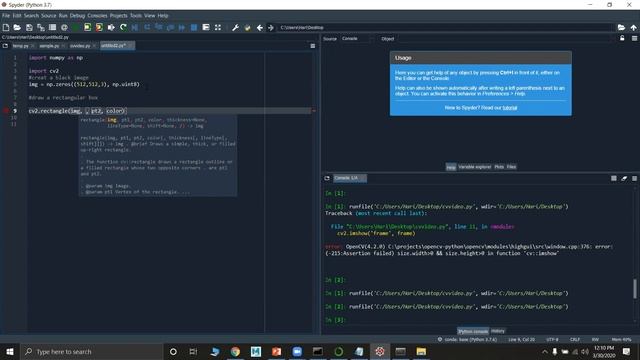Click the console vertical scrollbar
This screenshot has width=640, height=360.
pyautogui.click(x=634, y=289)
